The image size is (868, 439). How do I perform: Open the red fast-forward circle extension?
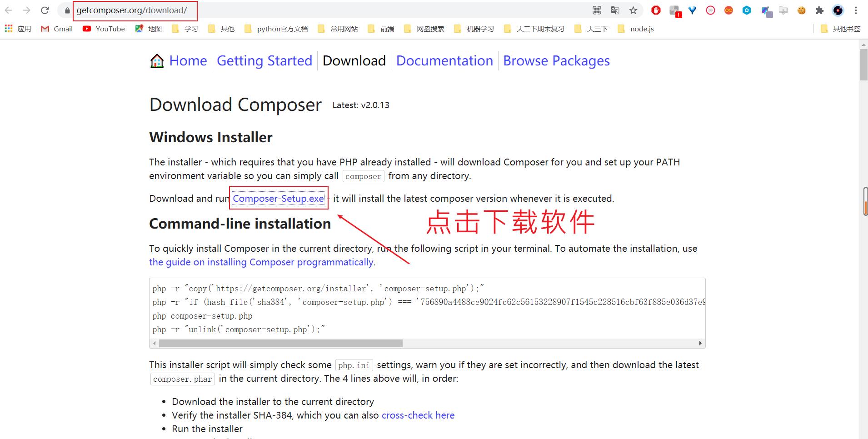710,10
